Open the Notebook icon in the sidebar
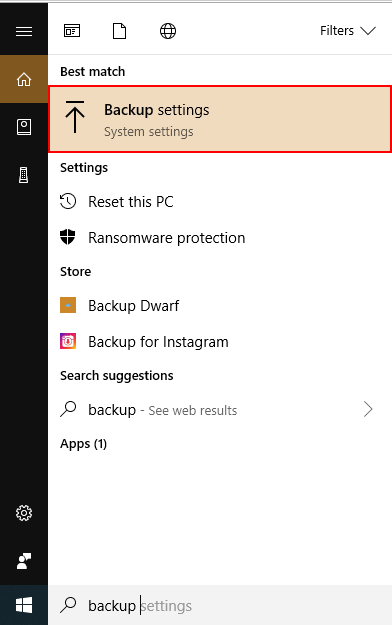Screen dimensions: 392x625 point(24,127)
